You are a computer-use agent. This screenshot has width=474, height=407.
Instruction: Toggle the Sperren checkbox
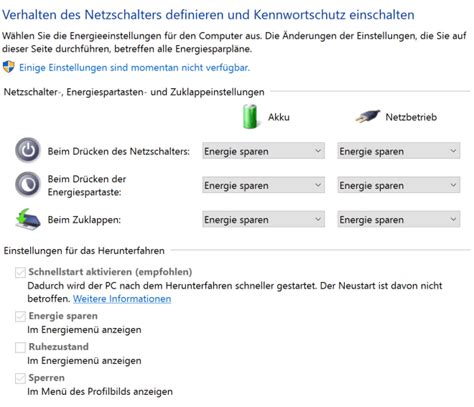(20, 378)
